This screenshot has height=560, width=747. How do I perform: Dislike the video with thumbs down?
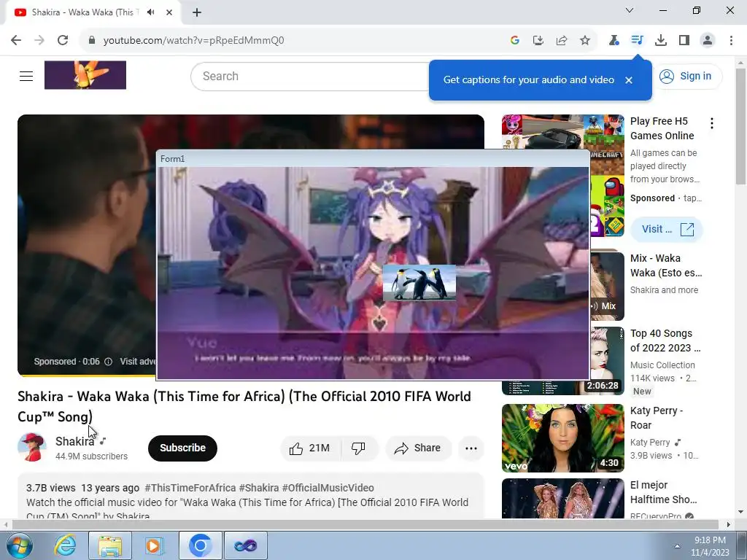pyautogui.click(x=359, y=448)
